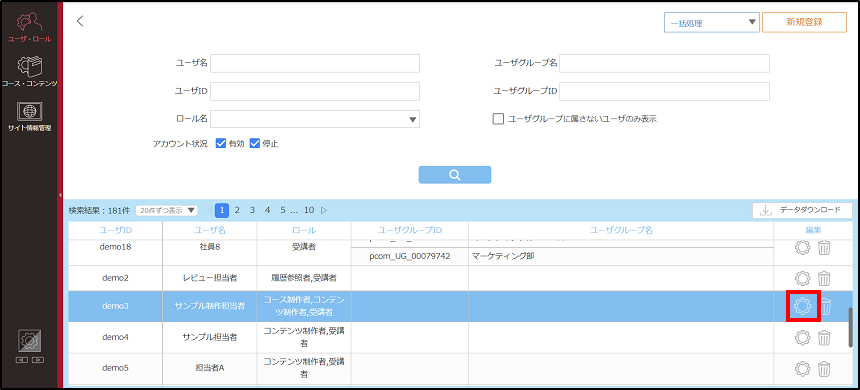Go to results page 3

252,210
